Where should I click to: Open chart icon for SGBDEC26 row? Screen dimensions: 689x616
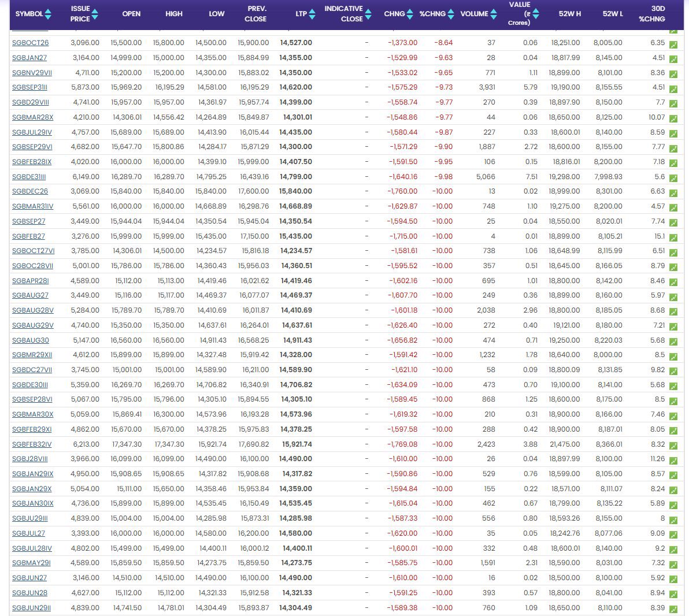coord(673,194)
